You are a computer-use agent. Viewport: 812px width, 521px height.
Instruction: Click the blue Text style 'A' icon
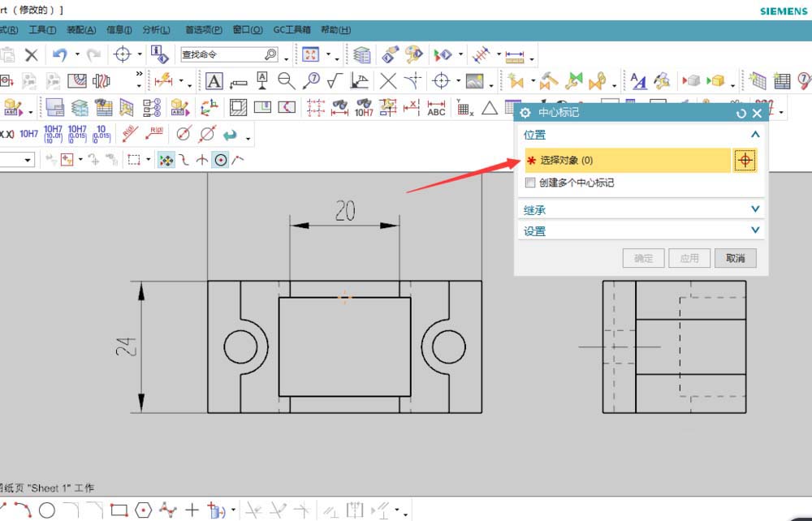tap(638, 80)
